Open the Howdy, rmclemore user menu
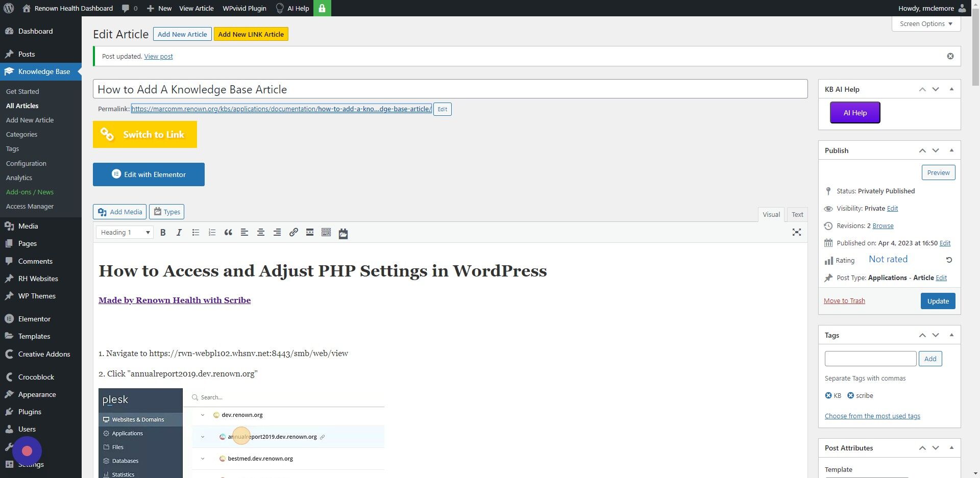Screen dimensions: 980x478 (x=932, y=8)
